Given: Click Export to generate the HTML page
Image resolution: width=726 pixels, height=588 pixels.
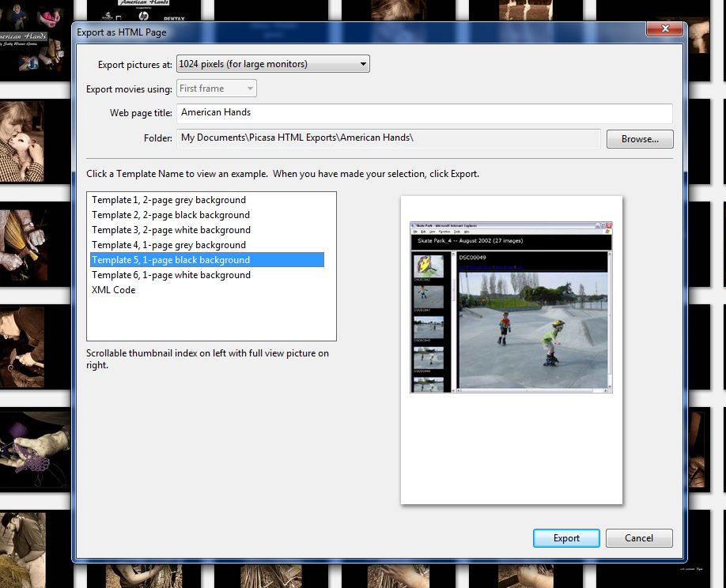Looking at the screenshot, I should click(565, 538).
